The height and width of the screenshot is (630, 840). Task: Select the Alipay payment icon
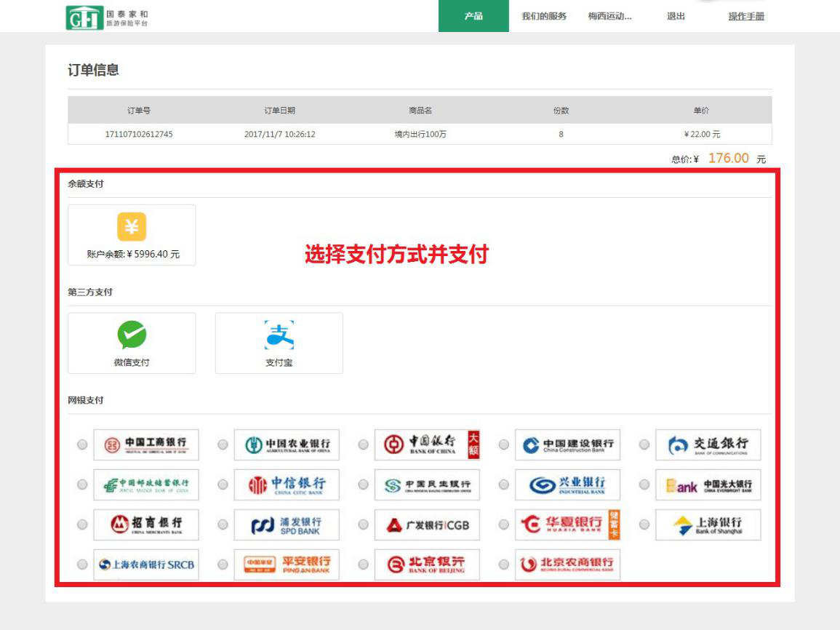click(279, 335)
